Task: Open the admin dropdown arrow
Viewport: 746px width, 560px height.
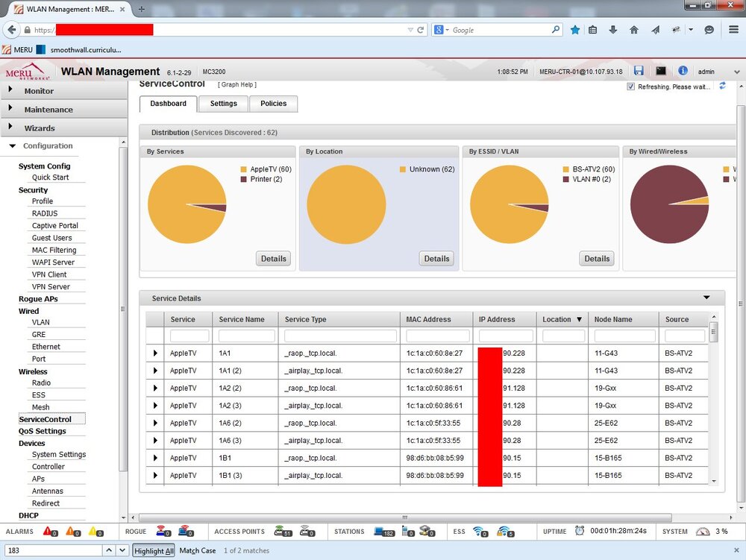Action: click(x=736, y=72)
